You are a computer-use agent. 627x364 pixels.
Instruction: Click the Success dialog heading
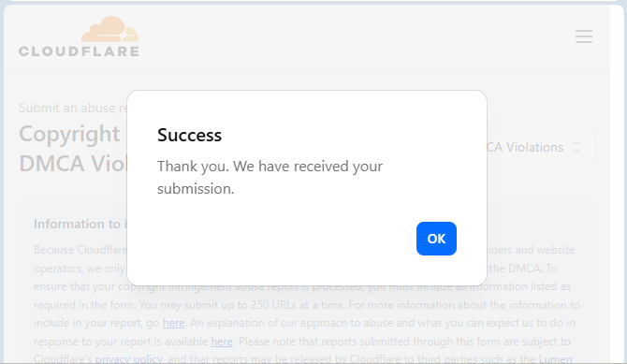189,135
